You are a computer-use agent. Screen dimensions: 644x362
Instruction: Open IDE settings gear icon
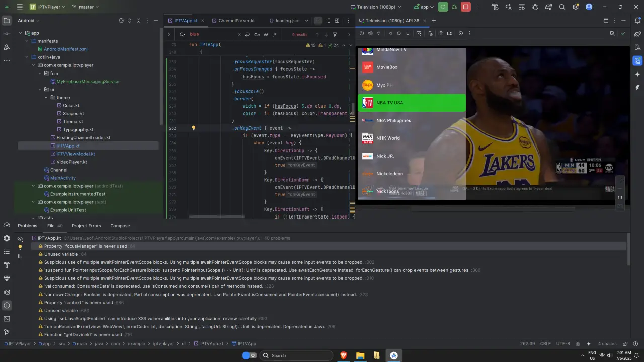(x=576, y=7)
